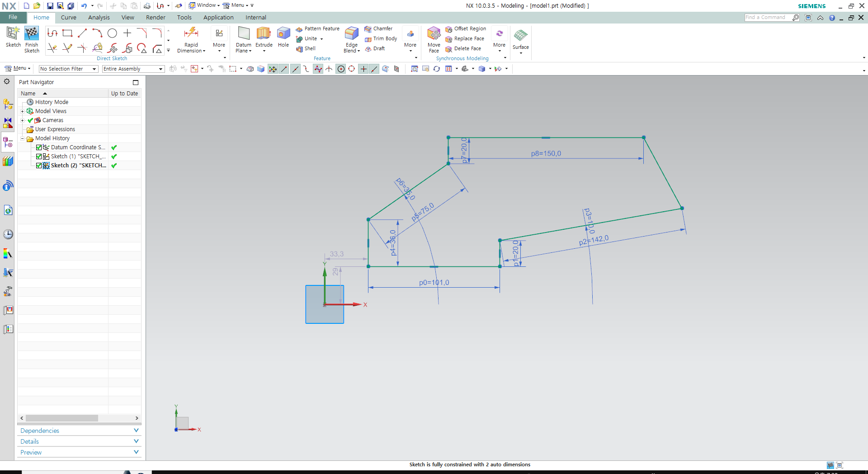This screenshot has height=474, width=868.
Task: Click the Draft tool
Action: tap(375, 48)
